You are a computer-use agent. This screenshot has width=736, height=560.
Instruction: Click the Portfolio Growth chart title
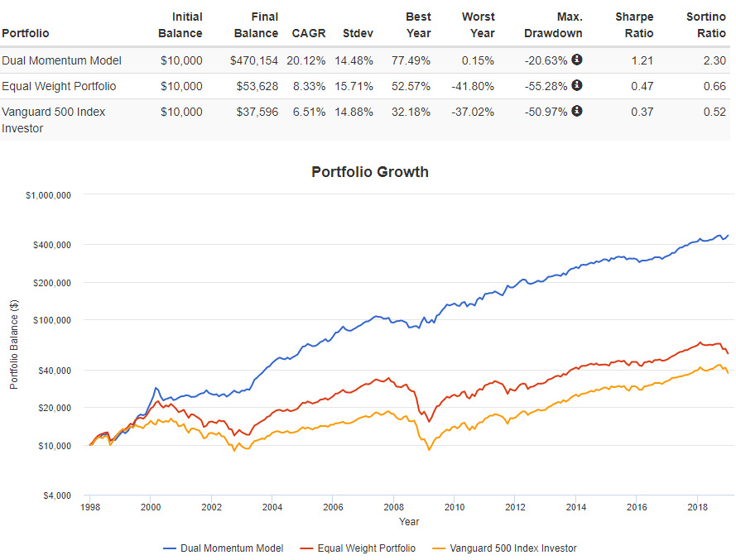point(370,172)
